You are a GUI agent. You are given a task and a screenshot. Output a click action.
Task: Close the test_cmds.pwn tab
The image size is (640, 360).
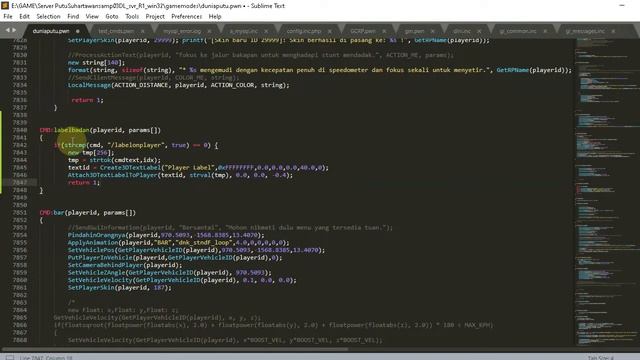coord(142,31)
